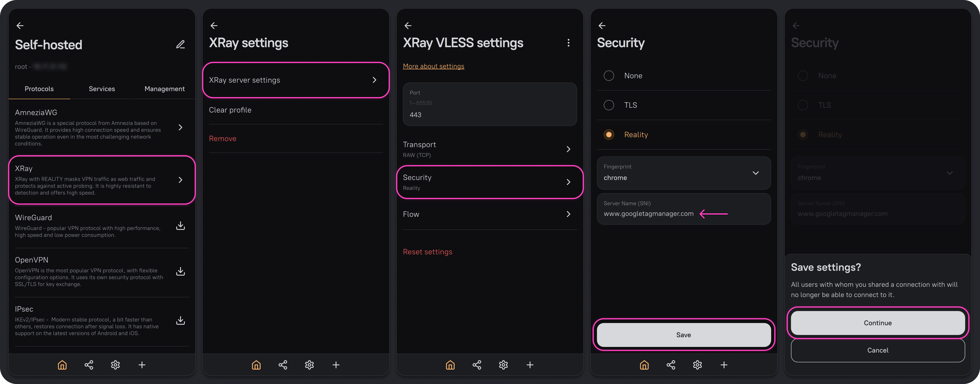The image size is (980, 384).
Task: Click the WireGuard protocol title
Action: point(34,218)
